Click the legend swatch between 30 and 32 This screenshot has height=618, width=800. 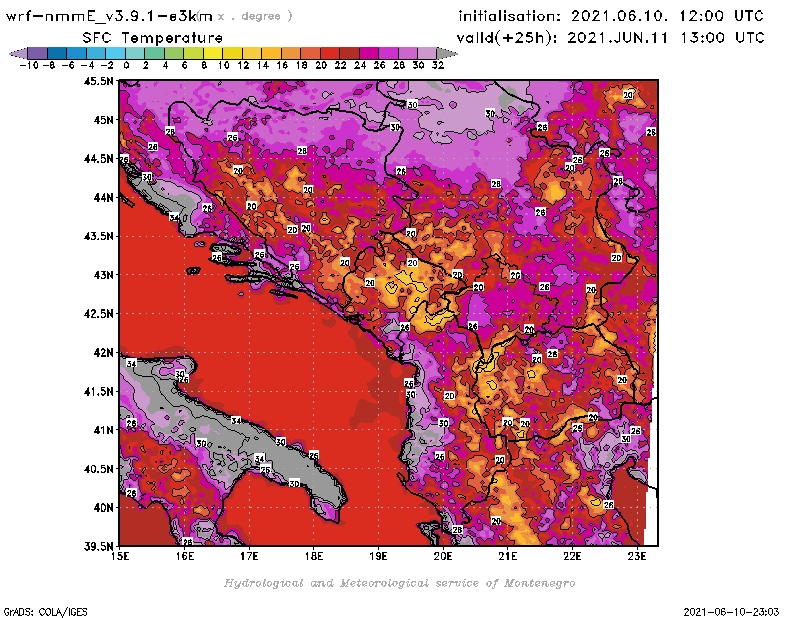tap(428, 54)
